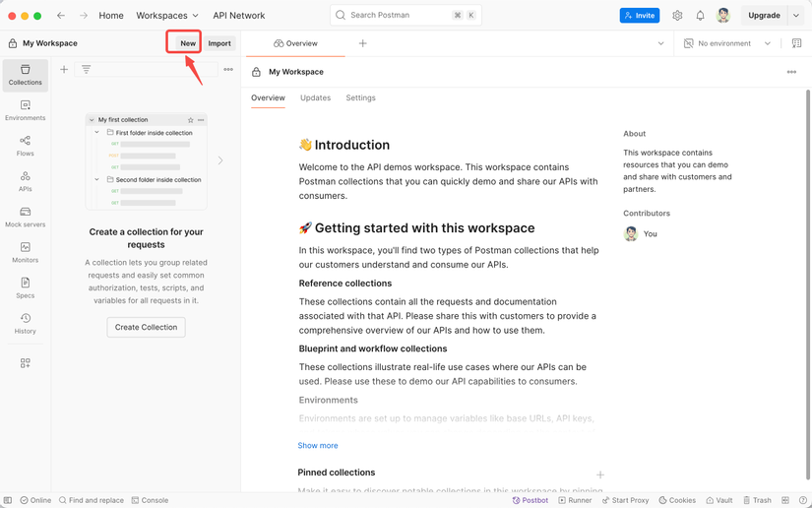Open a new tab with the plus icon
The image size is (812, 508).
coord(362,43)
